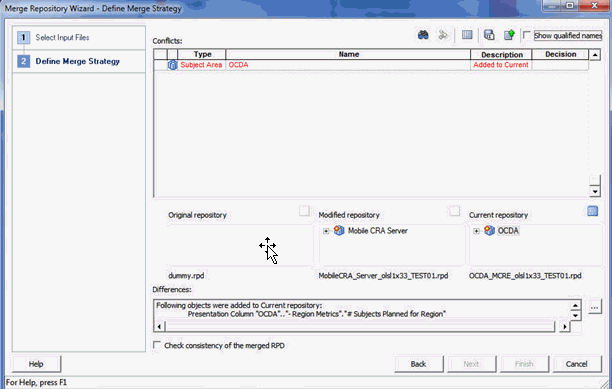Click the small box beside Original repository
612x389 pixels.
point(304,211)
